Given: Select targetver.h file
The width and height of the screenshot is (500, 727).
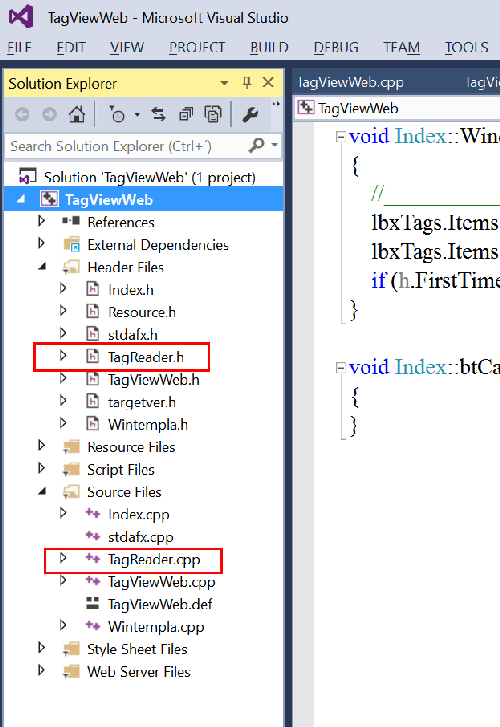Looking at the screenshot, I should pos(141,402).
